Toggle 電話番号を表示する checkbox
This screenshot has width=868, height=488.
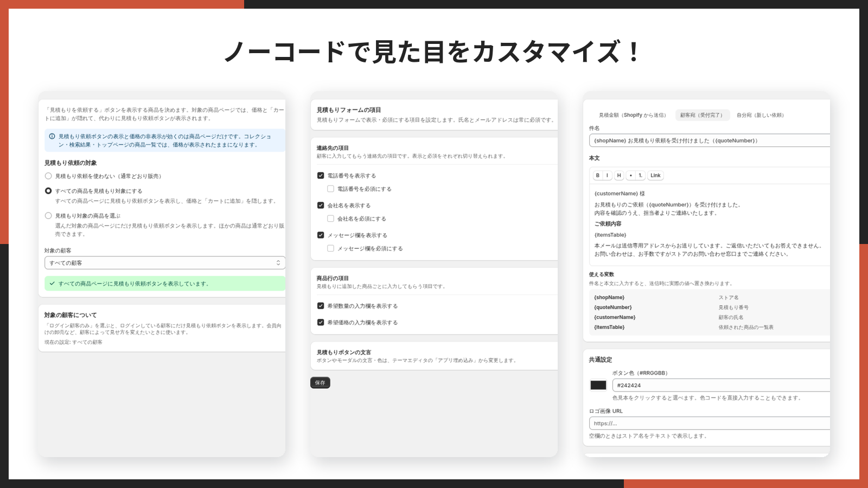pos(321,176)
